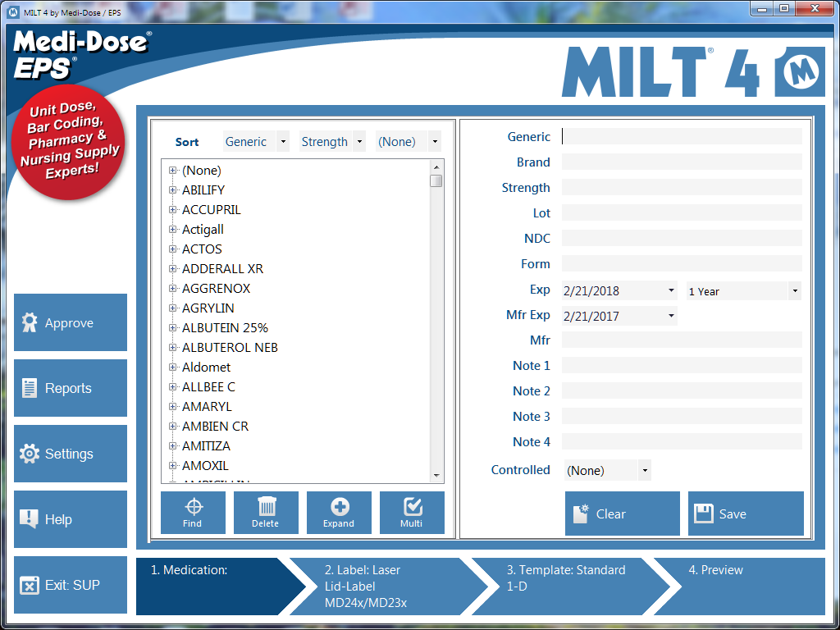
Task: Open the third Sort dropdown (None)
Action: 435,142
